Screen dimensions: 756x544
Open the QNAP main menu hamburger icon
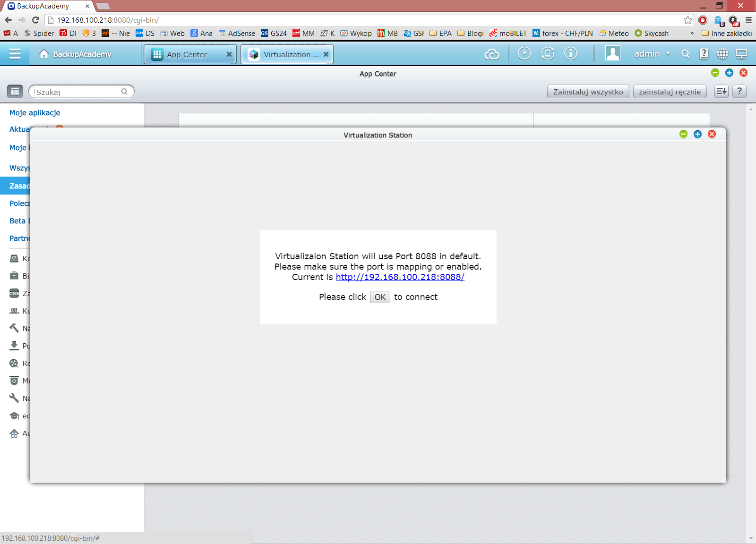click(x=15, y=54)
